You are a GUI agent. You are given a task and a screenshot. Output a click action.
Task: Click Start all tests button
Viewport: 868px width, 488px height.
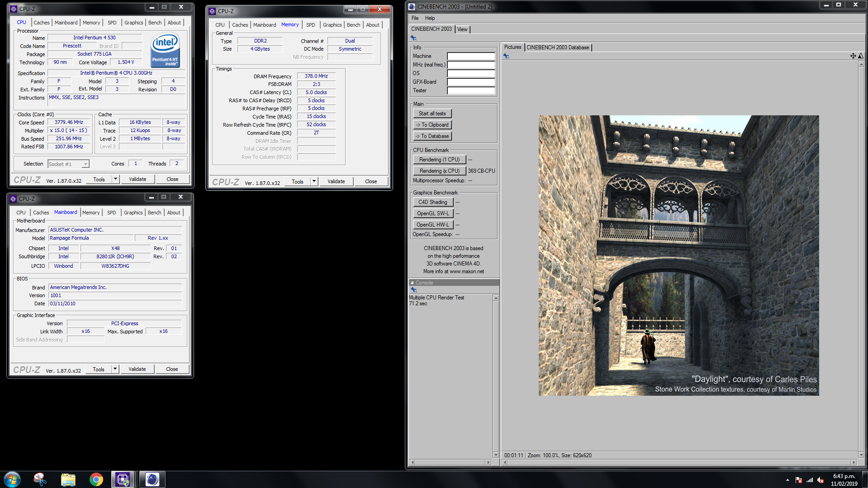tap(432, 114)
